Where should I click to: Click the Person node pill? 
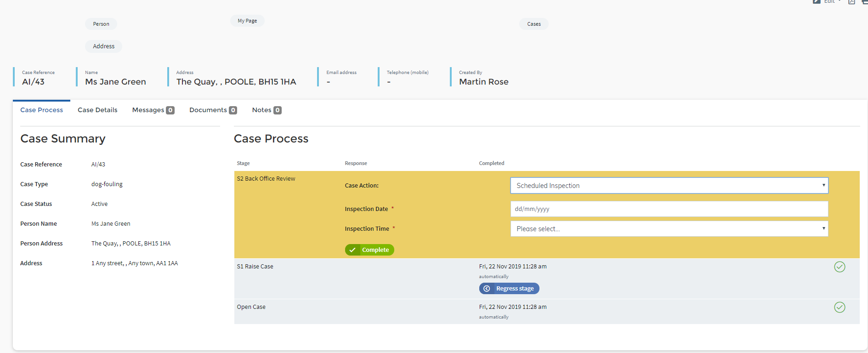tap(101, 24)
